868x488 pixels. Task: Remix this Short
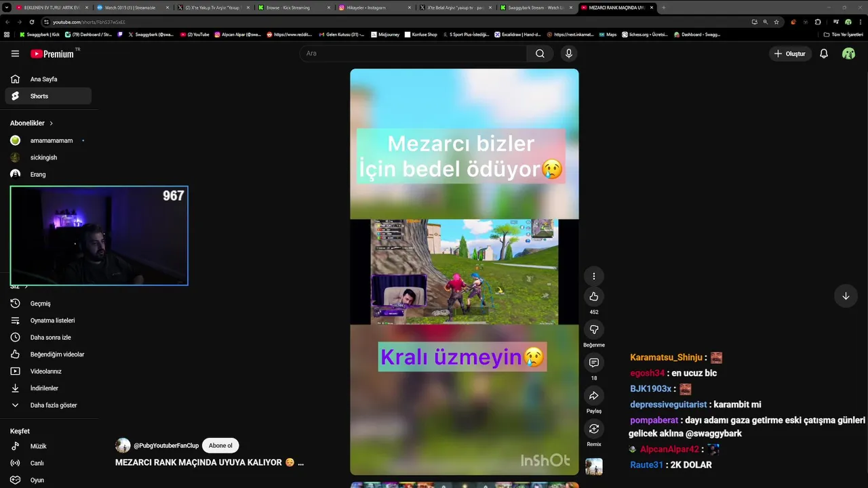pyautogui.click(x=594, y=428)
